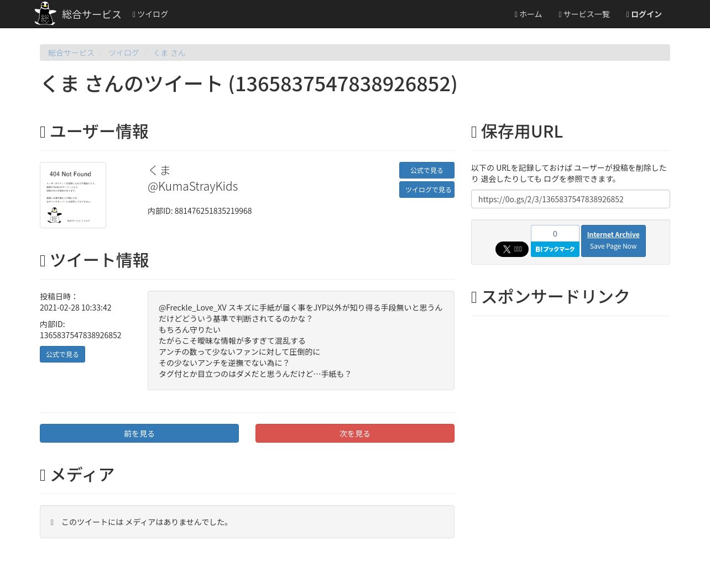Click くま さん breadcrumb link

coord(169,53)
